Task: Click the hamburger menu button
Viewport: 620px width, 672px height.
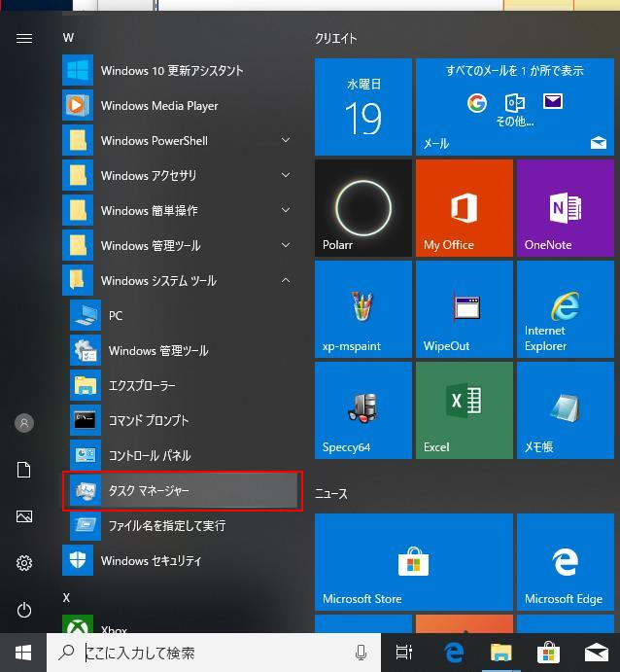Action: tap(24, 39)
